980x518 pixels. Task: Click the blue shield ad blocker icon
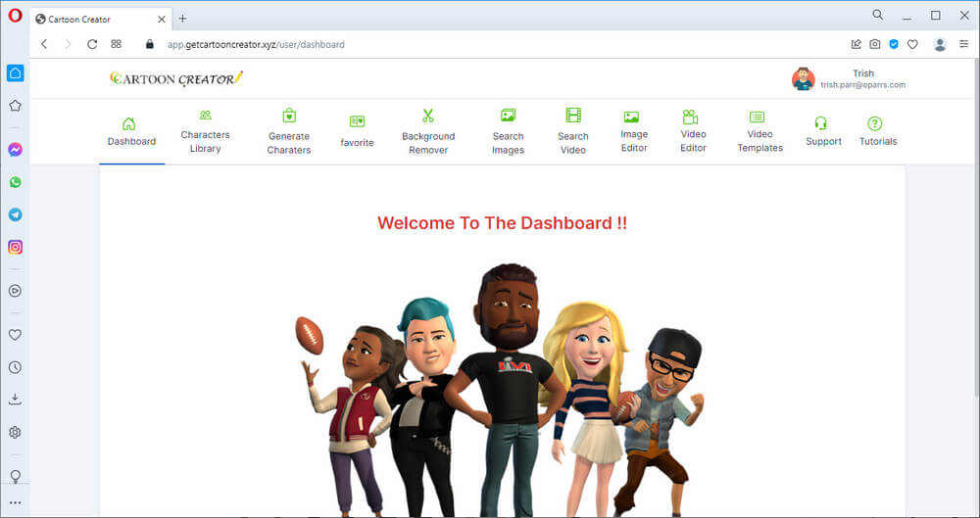[894, 44]
